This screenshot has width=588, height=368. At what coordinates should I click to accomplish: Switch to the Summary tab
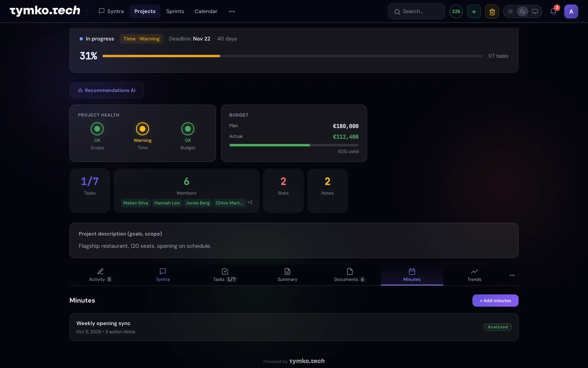point(287,275)
